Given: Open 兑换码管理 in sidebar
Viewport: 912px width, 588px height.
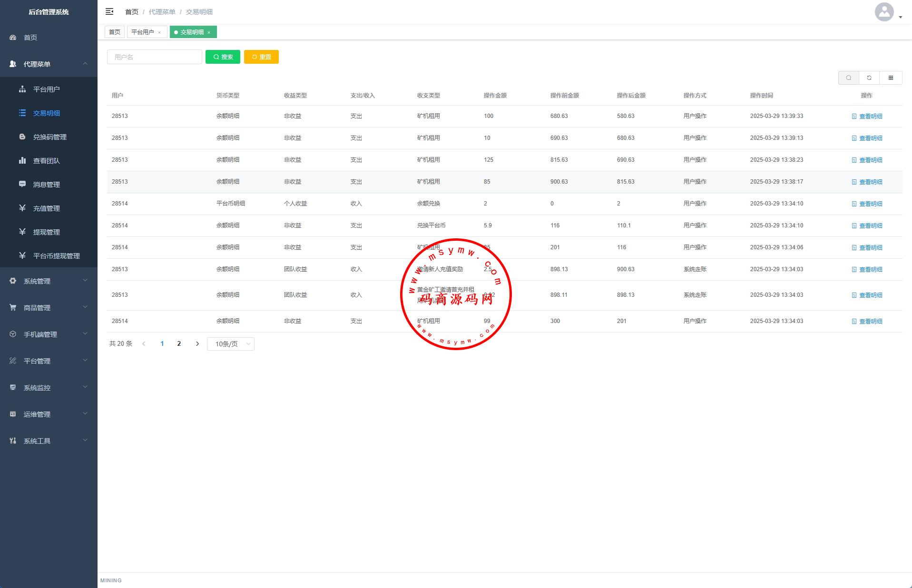Looking at the screenshot, I should (49, 137).
